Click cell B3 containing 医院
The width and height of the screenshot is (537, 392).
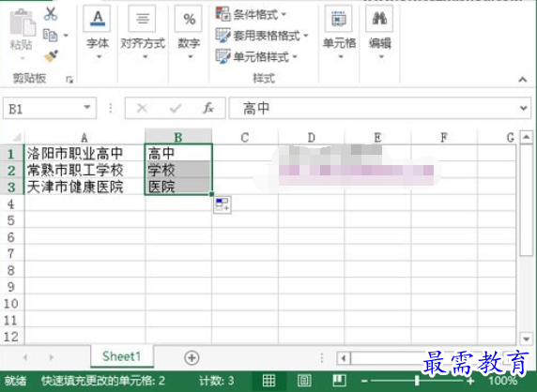pyautogui.click(x=178, y=187)
